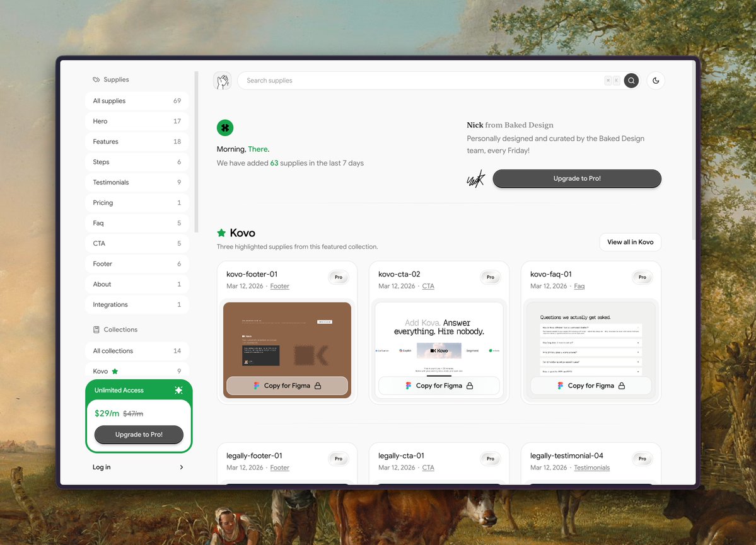Click Copy for Figma on kovo-cta-02
Image resolution: width=756 pixels, height=545 pixels.
pyautogui.click(x=439, y=386)
